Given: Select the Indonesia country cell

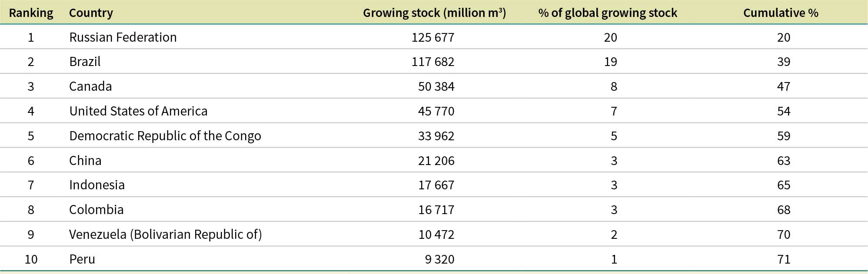Looking at the screenshot, I should (97, 185).
